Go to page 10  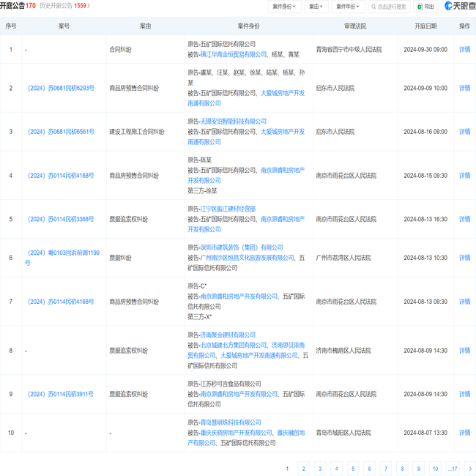435,469
